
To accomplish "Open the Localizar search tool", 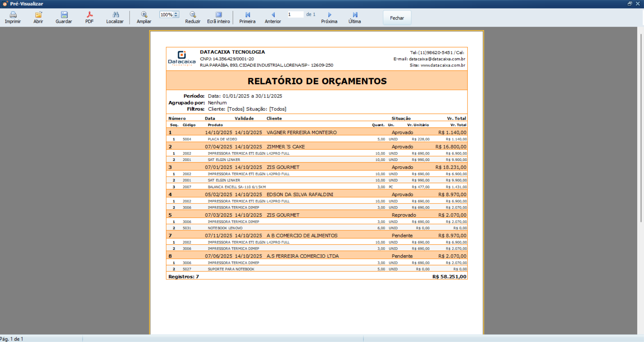I will click(x=115, y=17).
